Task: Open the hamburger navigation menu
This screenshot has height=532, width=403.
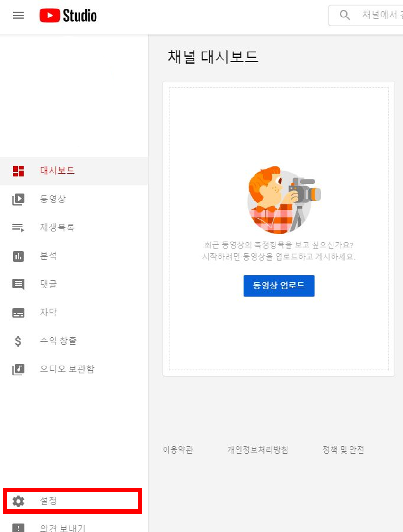Action: [x=18, y=15]
